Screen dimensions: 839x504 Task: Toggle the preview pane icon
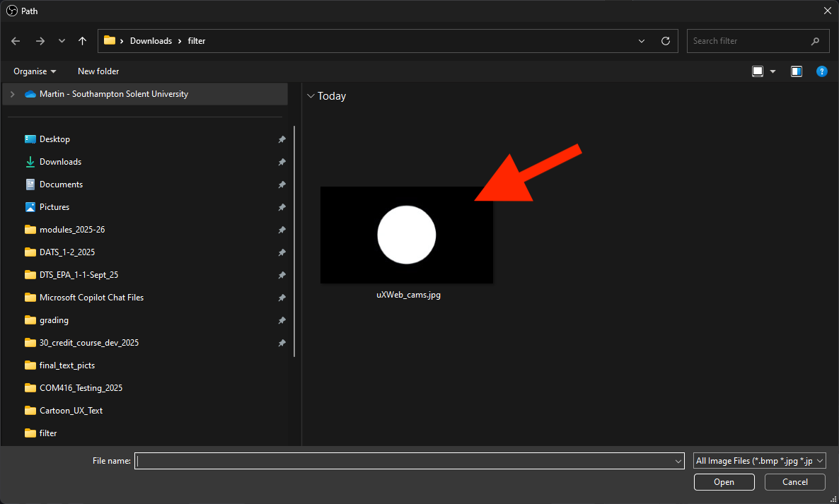tap(797, 71)
